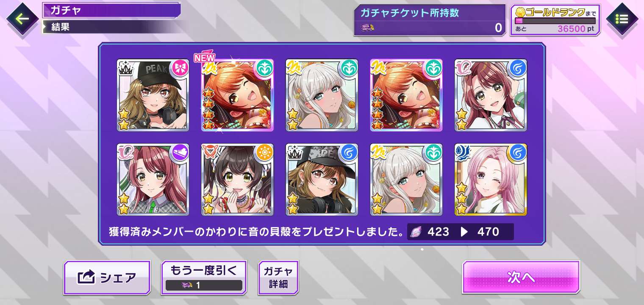Open the hamburger list menu icon

point(622,19)
